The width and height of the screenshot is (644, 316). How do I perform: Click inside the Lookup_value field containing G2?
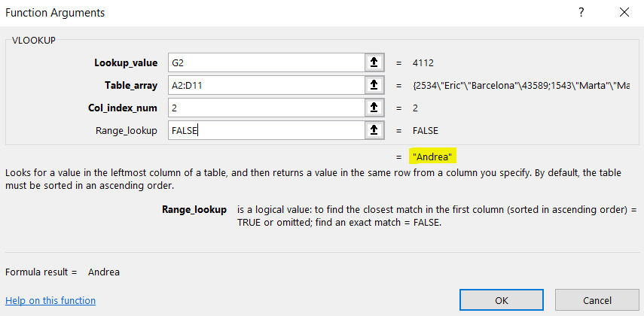click(264, 62)
